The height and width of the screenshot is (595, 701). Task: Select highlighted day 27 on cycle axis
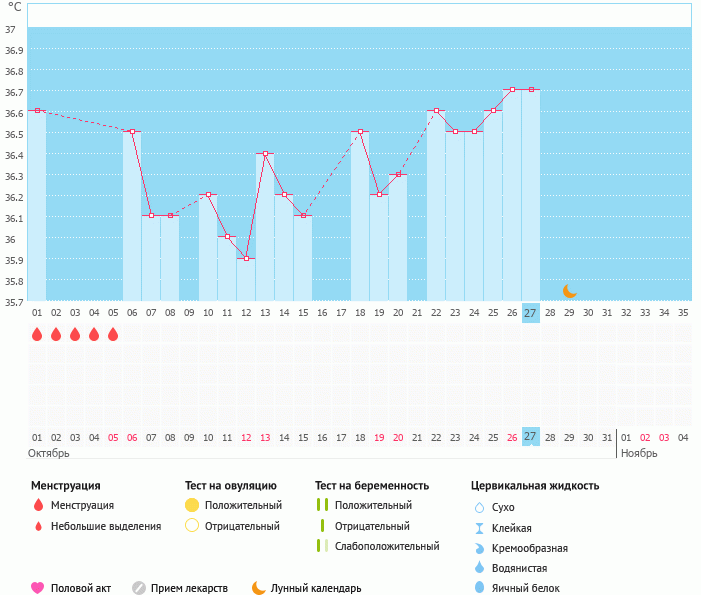pyautogui.click(x=530, y=313)
